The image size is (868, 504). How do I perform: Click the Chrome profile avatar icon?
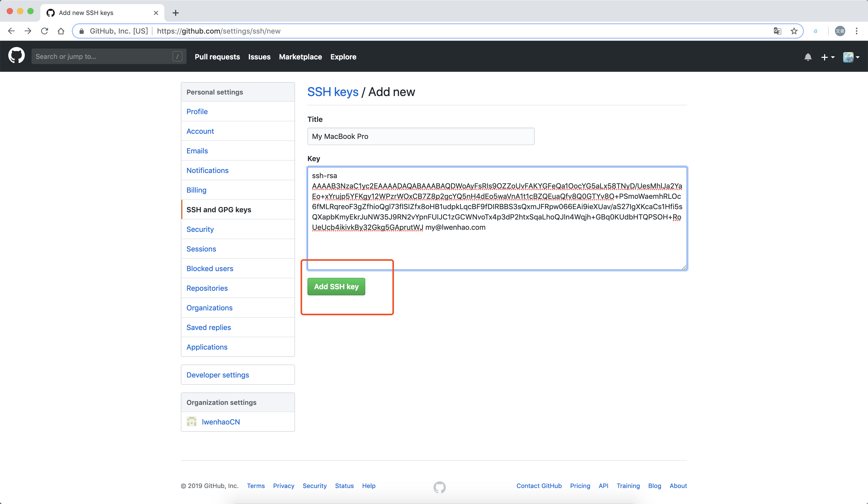tap(840, 31)
